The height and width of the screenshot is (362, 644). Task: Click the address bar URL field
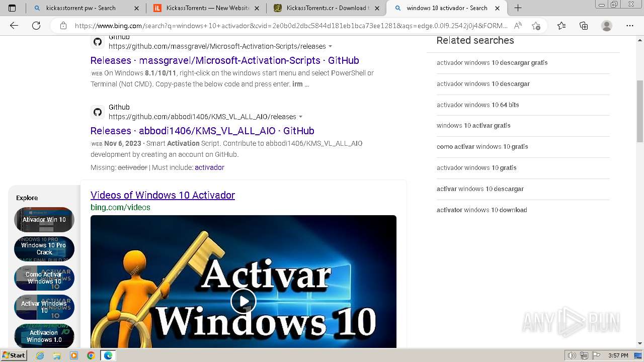291,26
